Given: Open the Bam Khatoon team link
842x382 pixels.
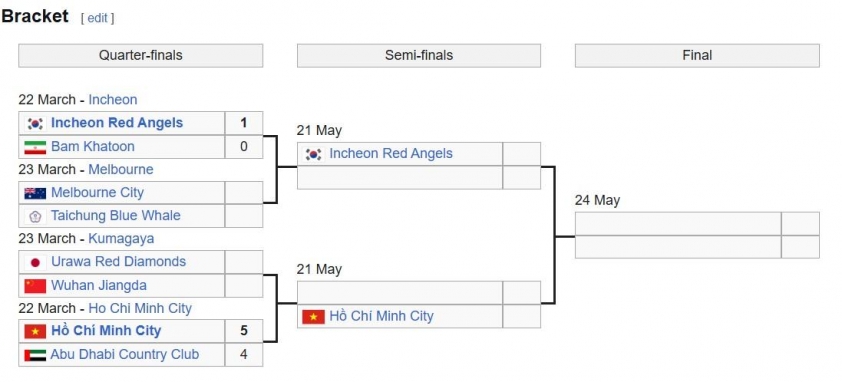Looking at the screenshot, I should [x=93, y=147].
